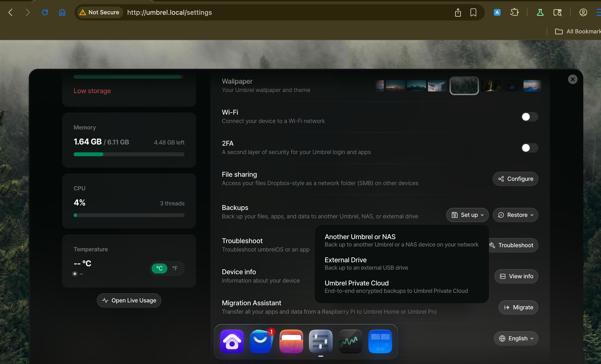This screenshot has width=601, height=364.
Task: Go to the browser home page
Action: coord(62,12)
